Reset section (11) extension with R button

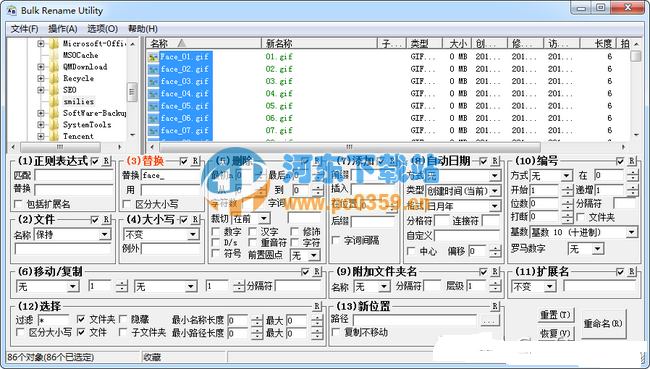click(x=632, y=272)
